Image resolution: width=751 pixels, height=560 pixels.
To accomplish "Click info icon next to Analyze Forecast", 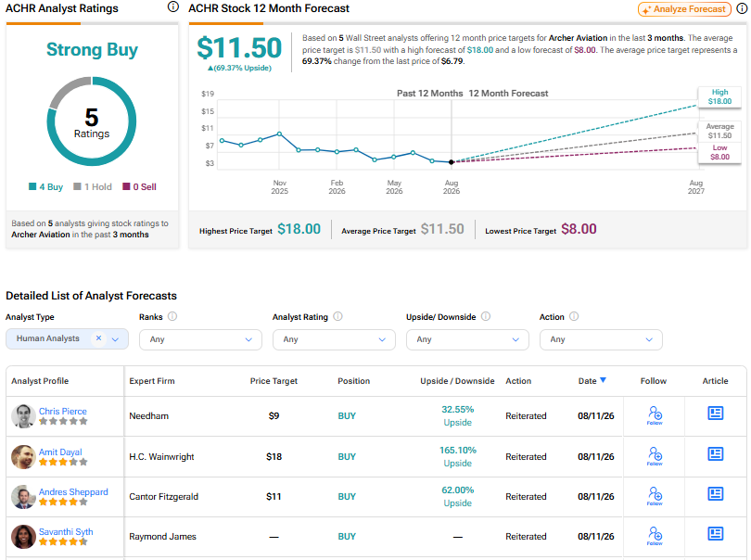I will (x=742, y=9).
